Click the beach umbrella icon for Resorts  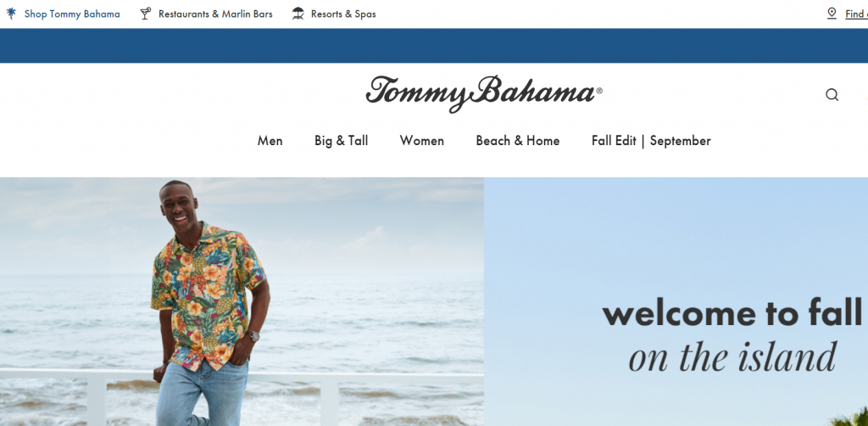pyautogui.click(x=298, y=14)
